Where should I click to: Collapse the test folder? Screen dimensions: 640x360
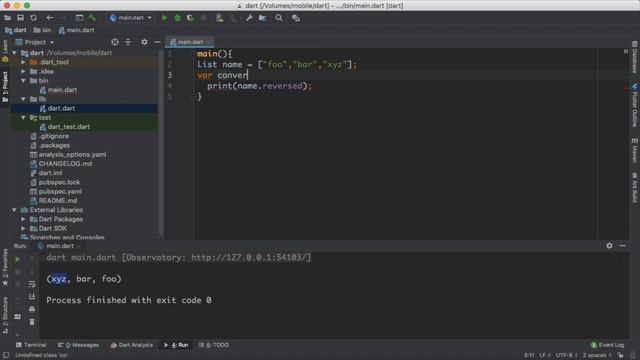[23, 118]
